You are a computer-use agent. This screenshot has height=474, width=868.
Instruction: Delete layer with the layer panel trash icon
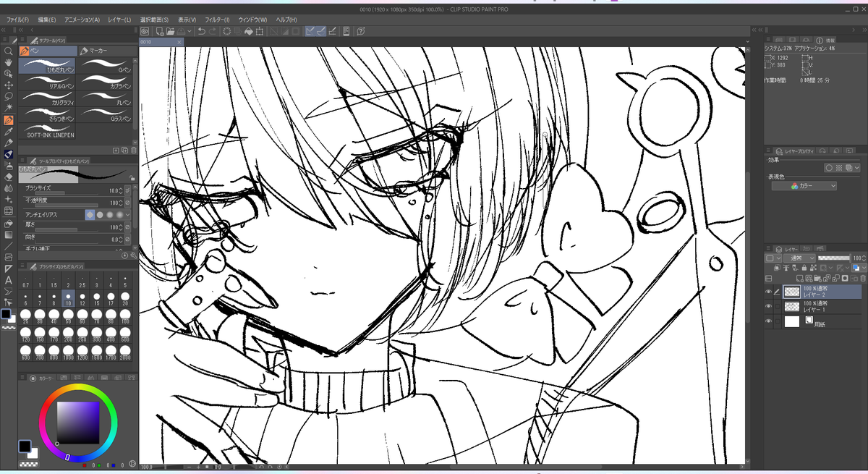(x=863, y=278)
